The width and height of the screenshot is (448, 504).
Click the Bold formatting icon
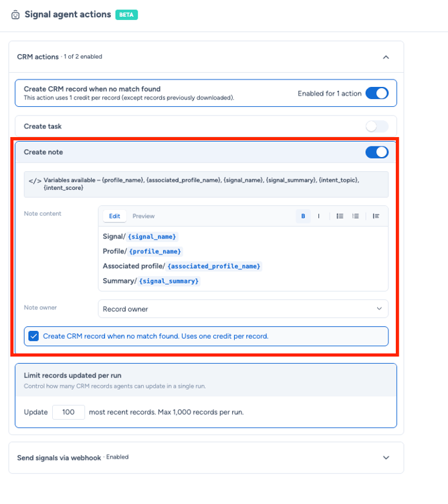(303, 216)
